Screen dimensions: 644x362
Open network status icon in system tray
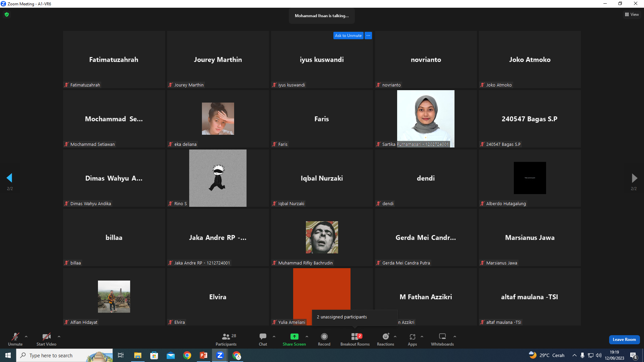pos(591,355)
